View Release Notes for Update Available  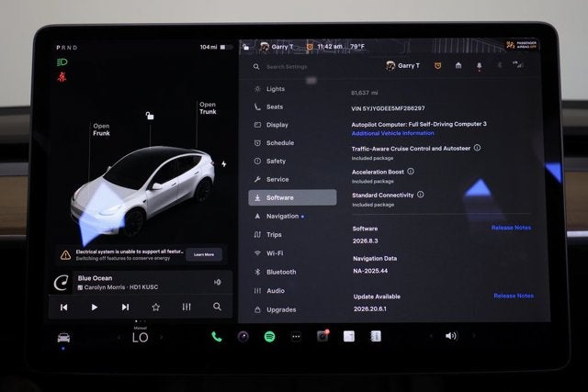[x=514, y=296]
